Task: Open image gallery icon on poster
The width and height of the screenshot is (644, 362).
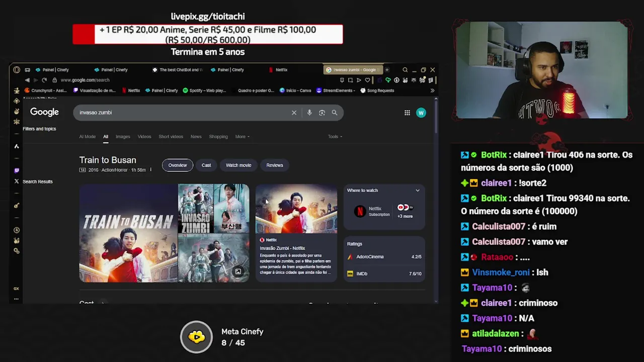Action: click(x=238, y=272)
